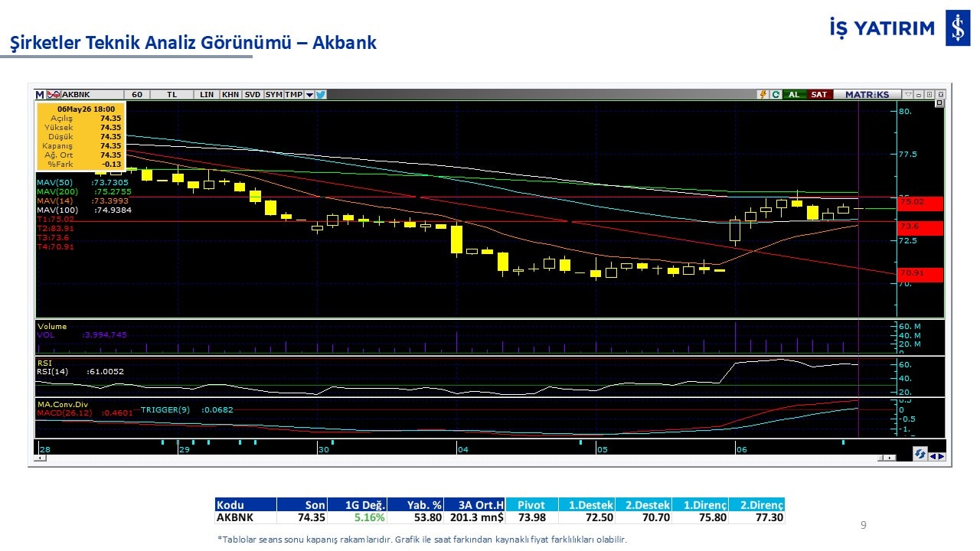This screenshot has height=551, width=980.
Task: Expand the triangle menu next to MATRIKS
Action: coord(908,95)
